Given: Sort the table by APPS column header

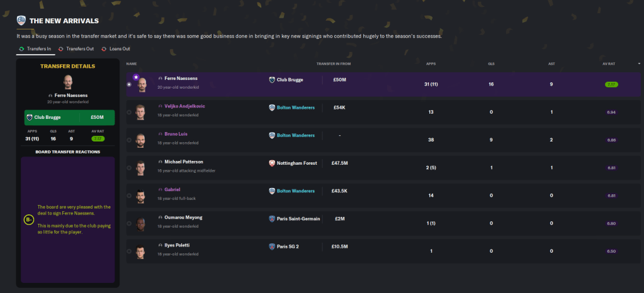Looking at the screenshot, I should tap(431, 64).
